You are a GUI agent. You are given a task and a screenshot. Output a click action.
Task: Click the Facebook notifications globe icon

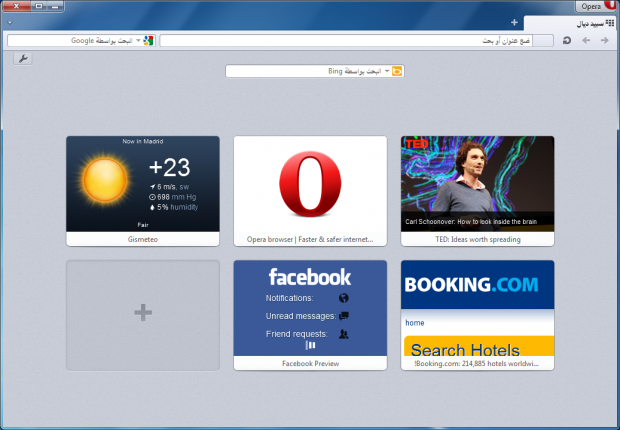coord(344,298)
